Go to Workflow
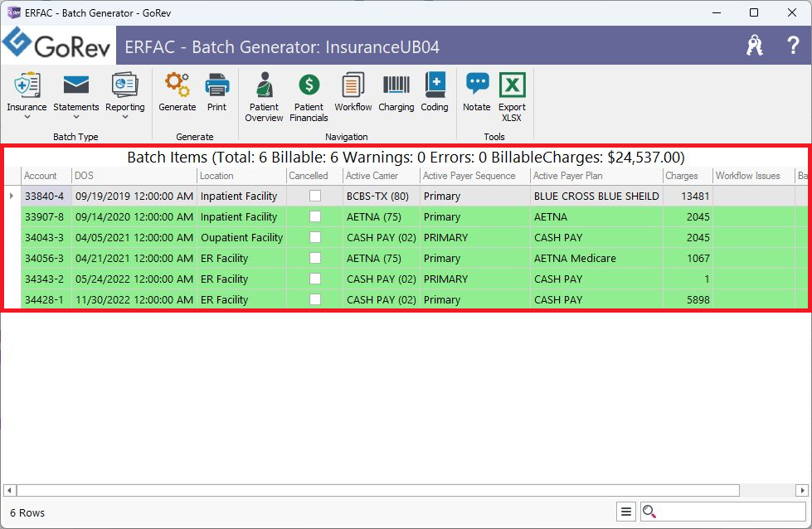 point(353,91)
